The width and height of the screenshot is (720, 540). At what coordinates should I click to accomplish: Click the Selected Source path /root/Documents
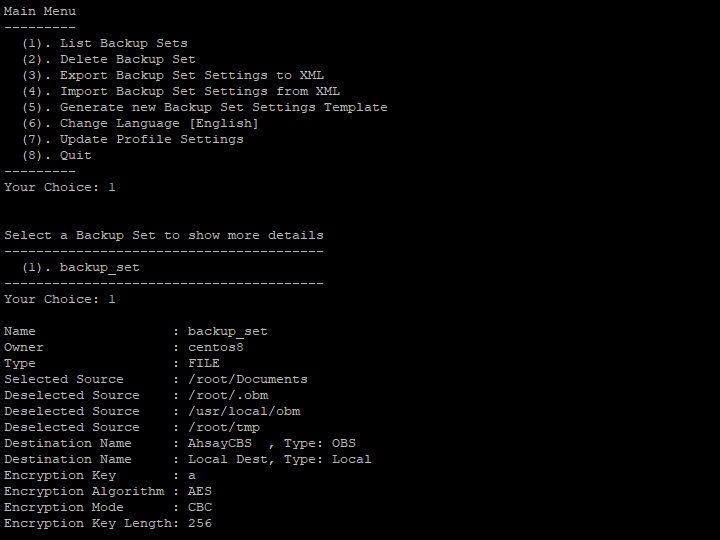point(248,379)
